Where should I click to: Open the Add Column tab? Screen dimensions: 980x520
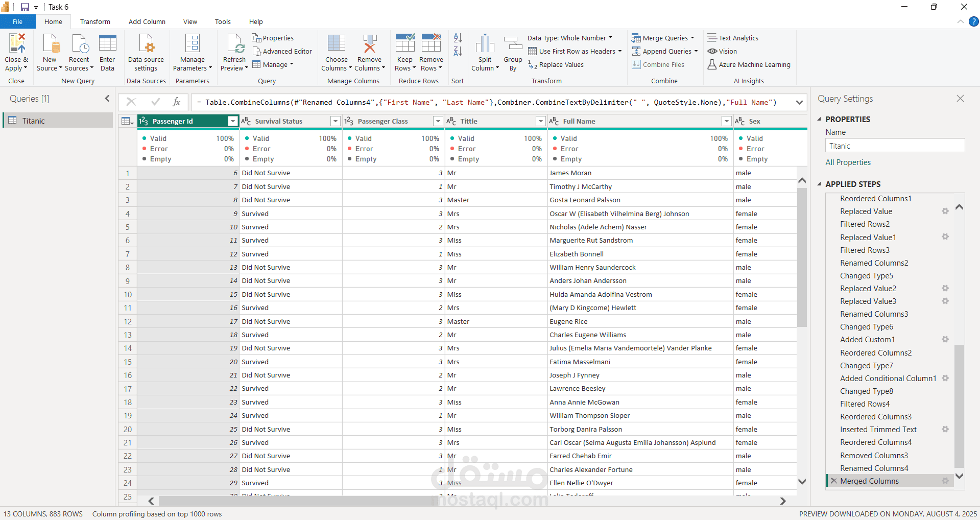click(x=147, y=22)
